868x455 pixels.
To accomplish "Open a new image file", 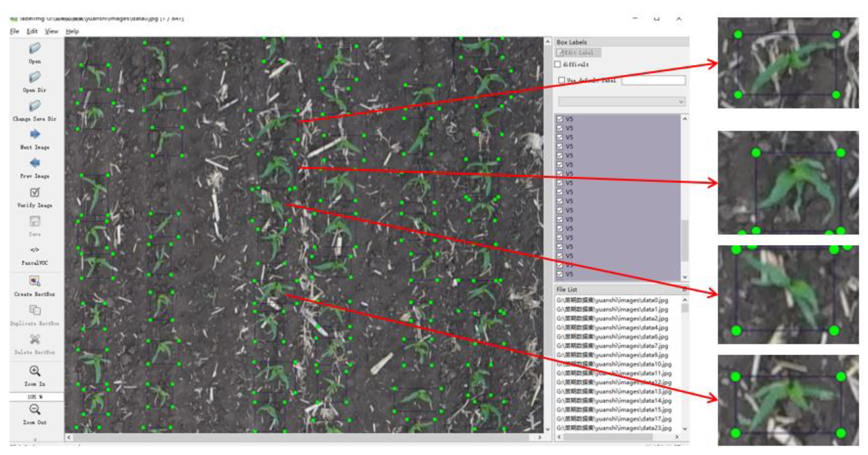I will (x=34, y=55).
